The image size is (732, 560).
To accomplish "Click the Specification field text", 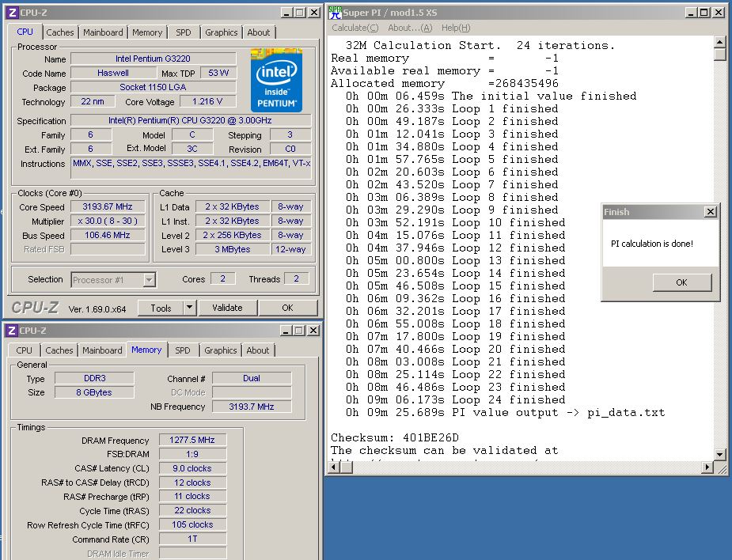I will click(x=190, y=120).
